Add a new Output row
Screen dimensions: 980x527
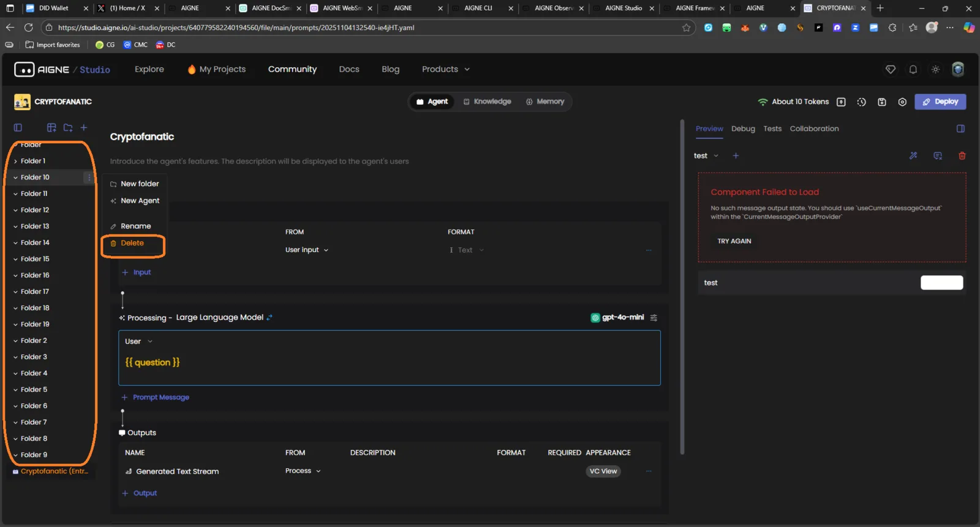point(140,493)
